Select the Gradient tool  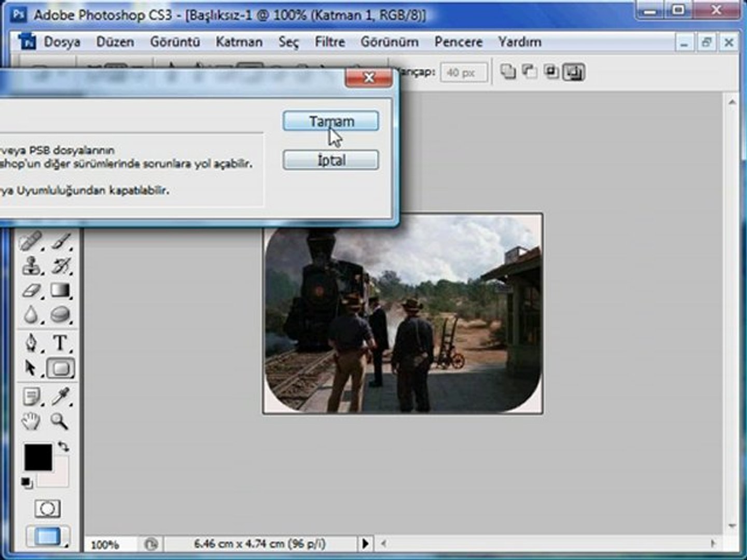click(61, 290)
